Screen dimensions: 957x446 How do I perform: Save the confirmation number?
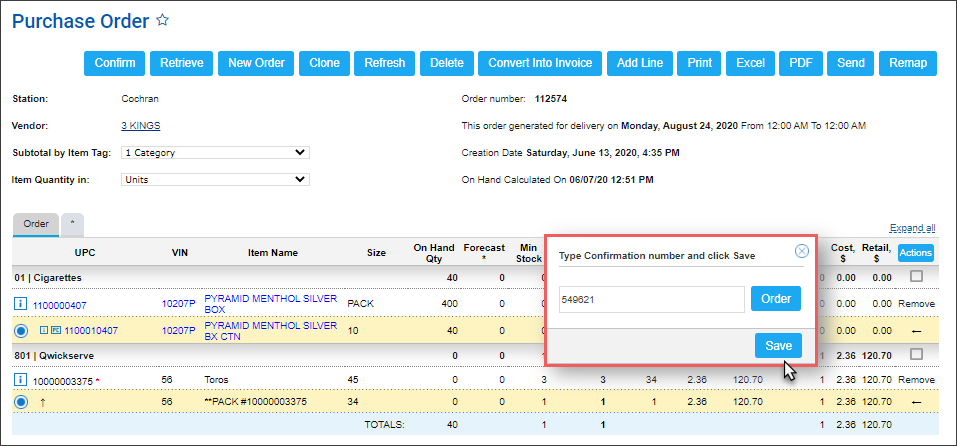[778, 345]
